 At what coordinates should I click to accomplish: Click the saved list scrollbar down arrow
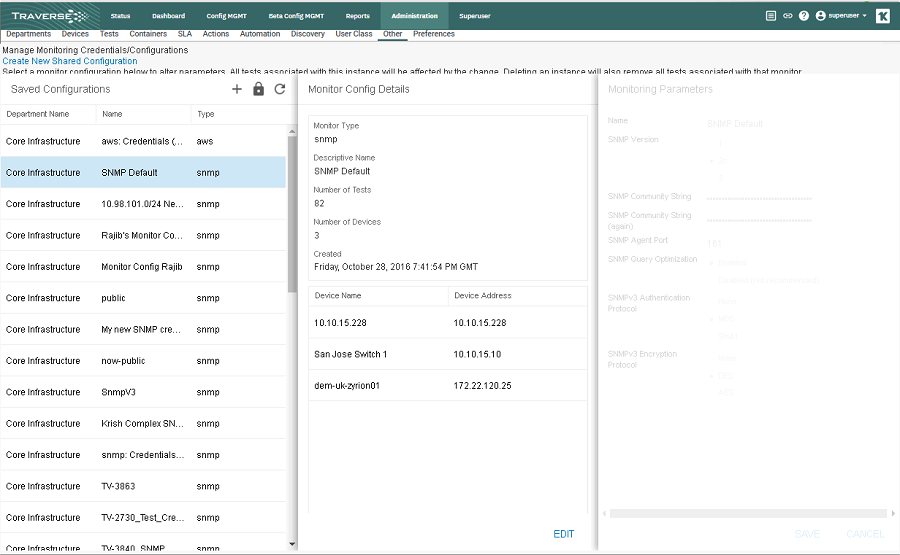[x=292, y=544]
